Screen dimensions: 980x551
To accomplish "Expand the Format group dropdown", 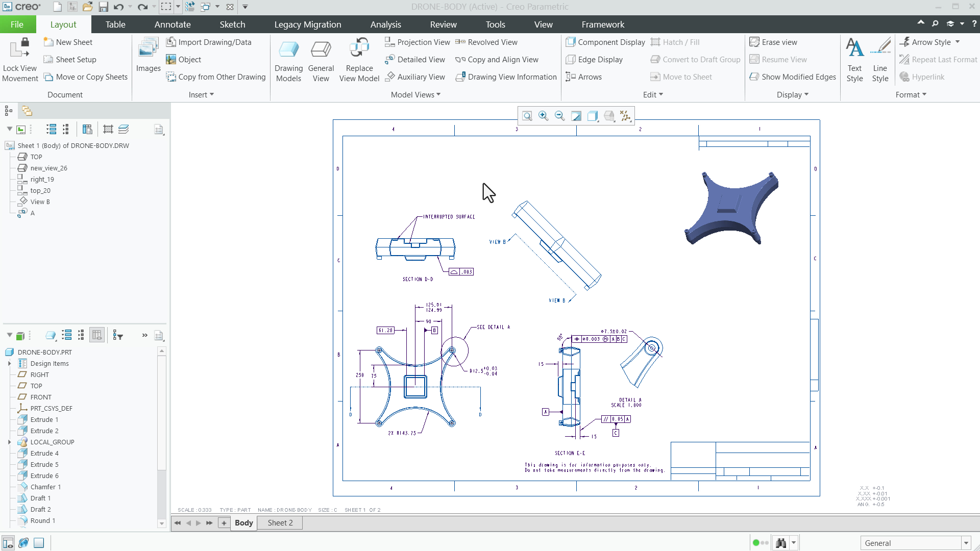I will (911, 95).
